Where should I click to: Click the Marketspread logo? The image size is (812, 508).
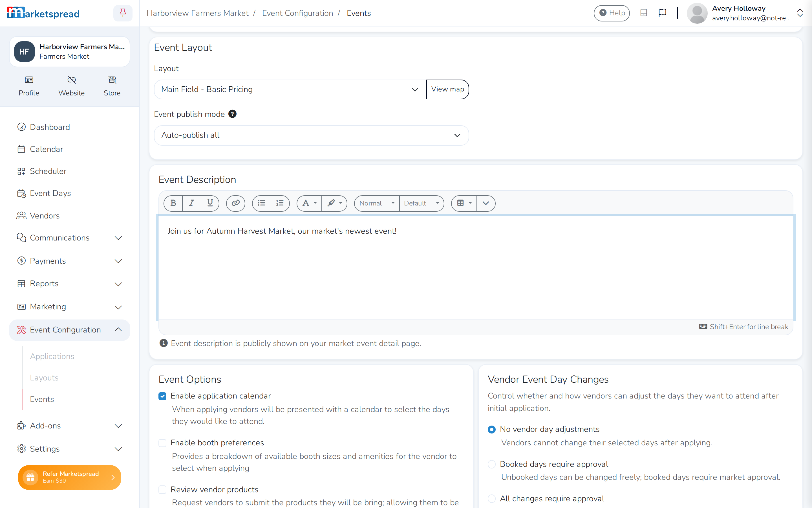(43, 13)
